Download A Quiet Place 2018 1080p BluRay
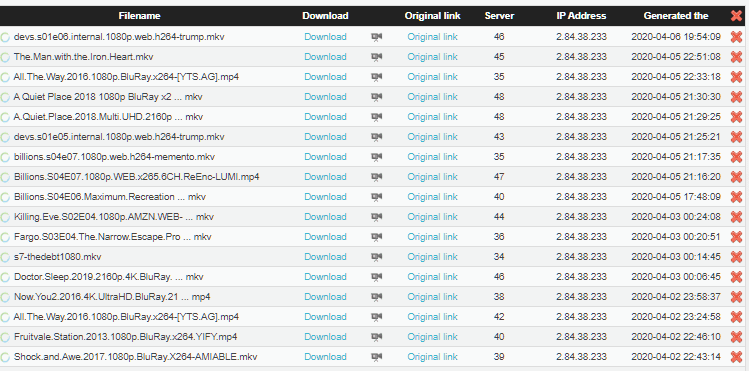749x371 pixels. tap(325, 97)
